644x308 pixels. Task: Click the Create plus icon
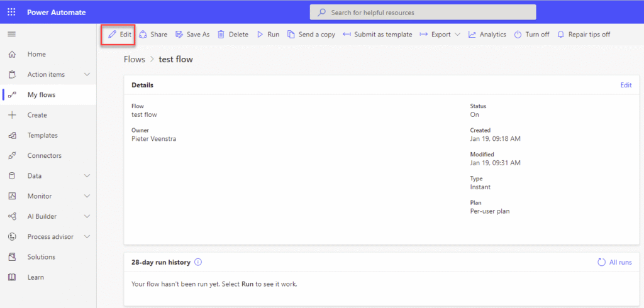(12, 115)
